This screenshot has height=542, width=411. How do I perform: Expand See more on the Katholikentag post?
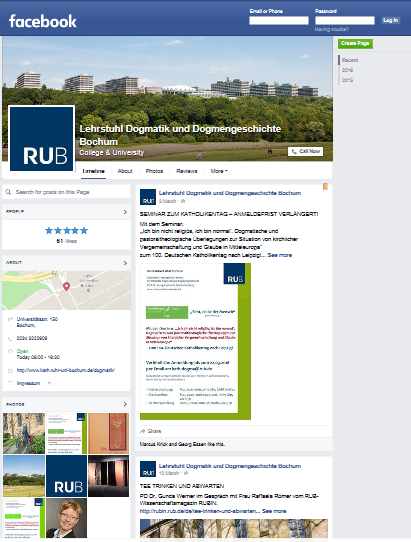tap(280, 255)
